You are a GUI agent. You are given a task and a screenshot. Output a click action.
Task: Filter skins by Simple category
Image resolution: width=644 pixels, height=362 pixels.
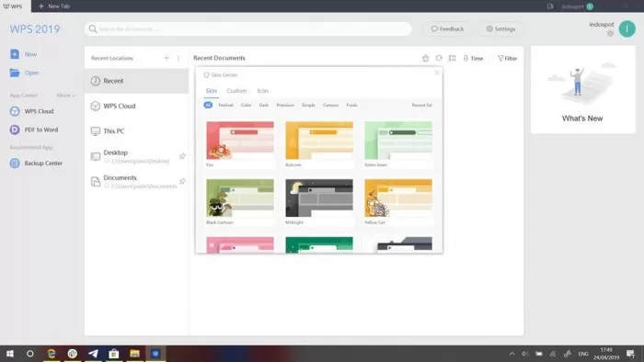coord(308,105)
